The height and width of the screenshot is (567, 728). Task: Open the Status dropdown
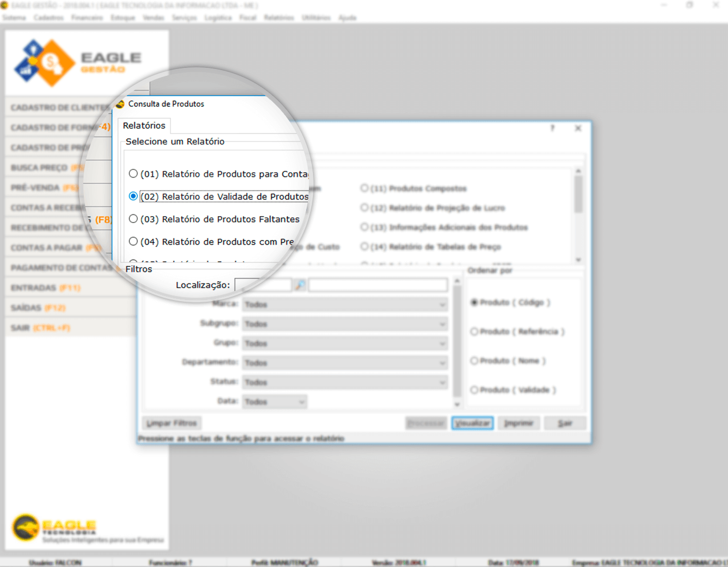345,382
